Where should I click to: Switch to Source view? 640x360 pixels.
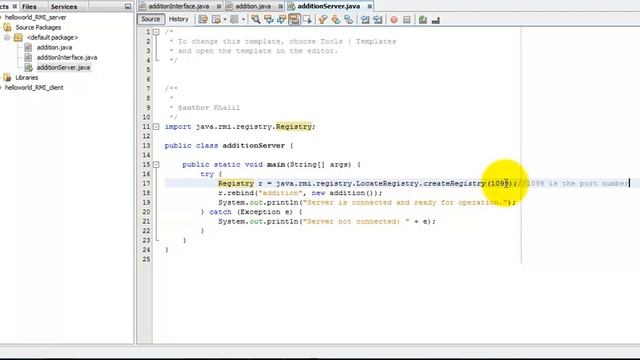point(151,19)
